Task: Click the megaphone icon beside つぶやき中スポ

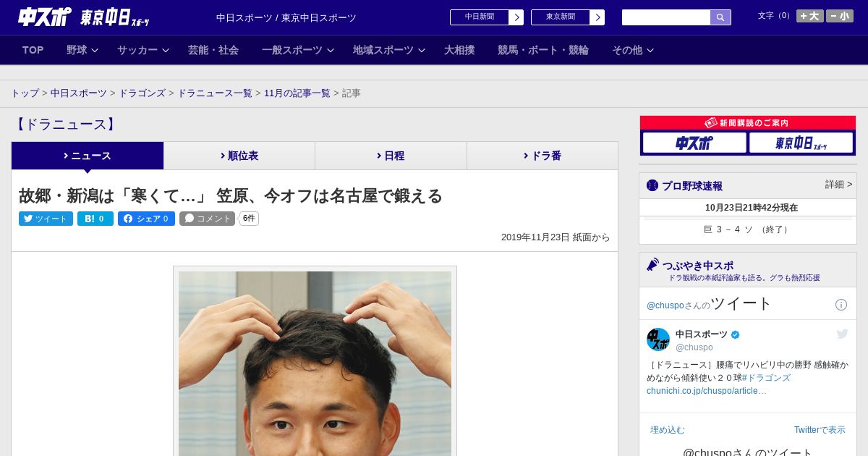Action: 652,265
